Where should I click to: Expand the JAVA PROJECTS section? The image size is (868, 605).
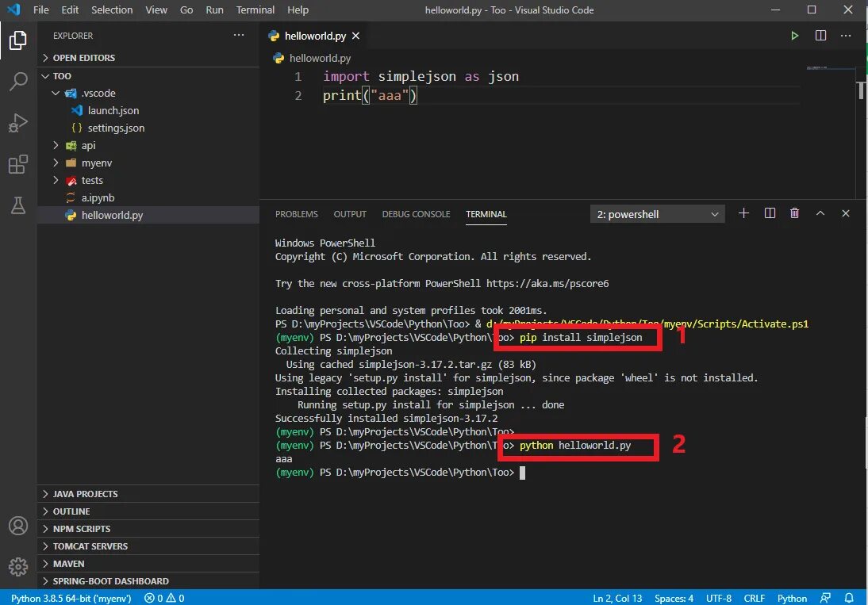click(148, 494)
